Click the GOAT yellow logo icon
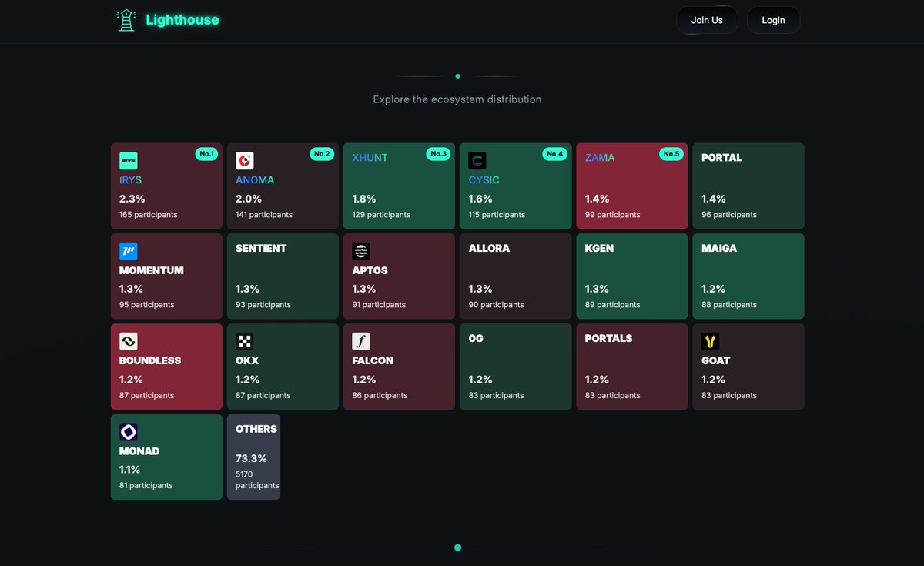 coord(711,341)
